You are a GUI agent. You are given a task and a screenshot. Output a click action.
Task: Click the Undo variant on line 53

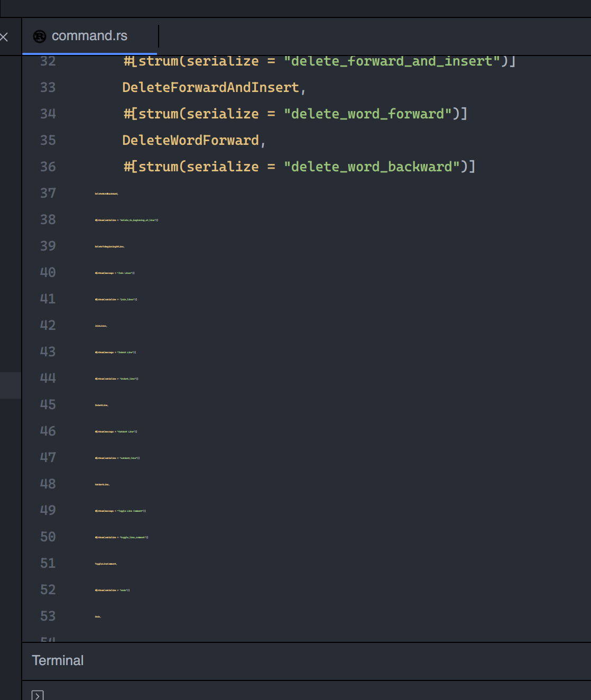97,616
